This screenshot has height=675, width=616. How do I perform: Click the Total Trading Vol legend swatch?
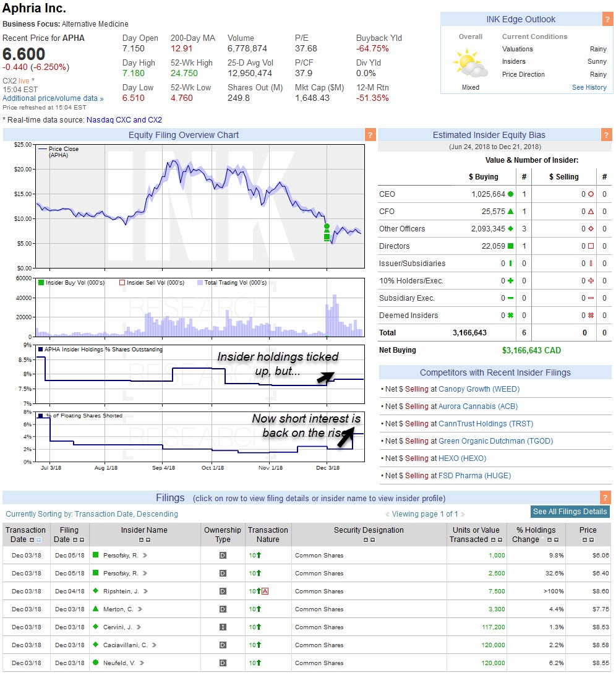(200, 282)
